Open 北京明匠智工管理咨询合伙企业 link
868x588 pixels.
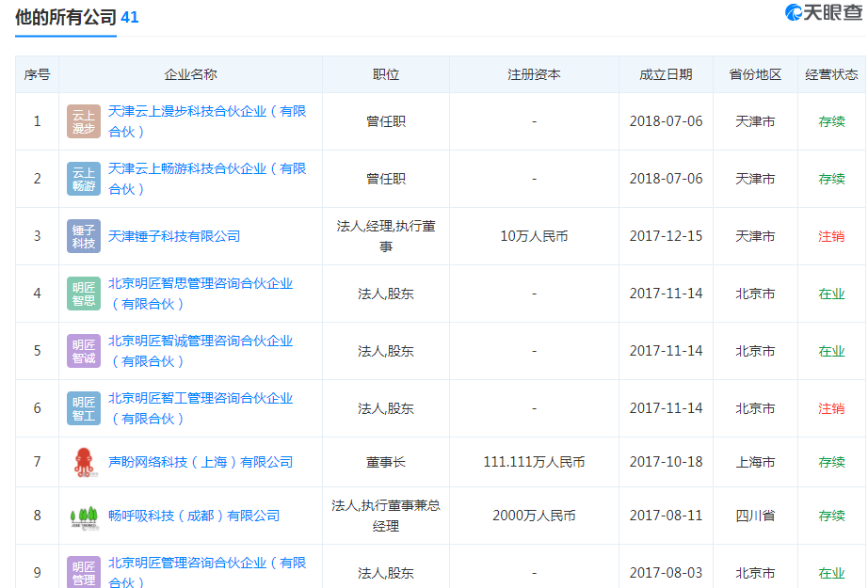(x=201, y=408)
